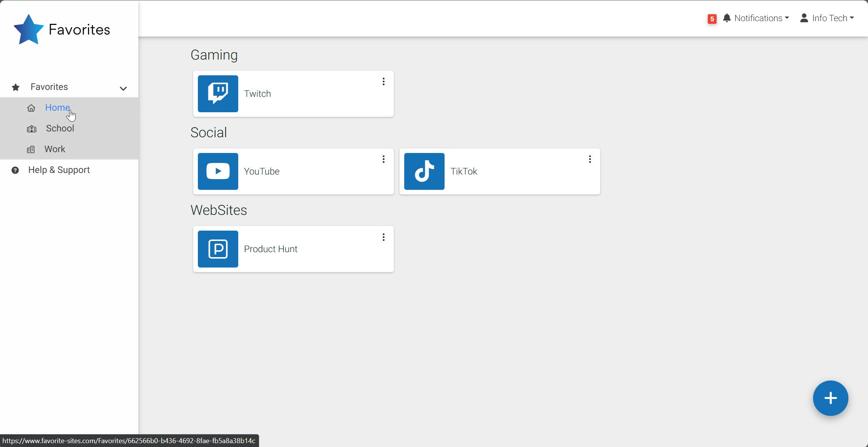Open the Product Hunt link label
This screenshot has height=447, width=868.
pos(271,249)
